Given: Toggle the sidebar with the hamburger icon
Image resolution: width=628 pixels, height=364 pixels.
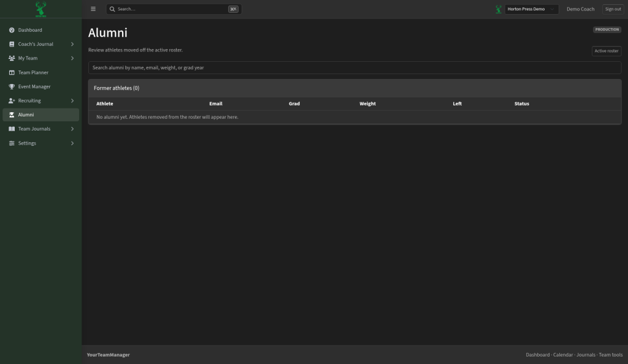Looking at the screenshot, I should [93, 9].
